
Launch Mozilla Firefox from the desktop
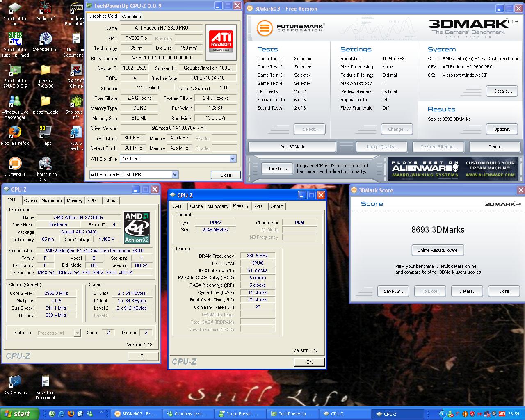pos(15,136)
